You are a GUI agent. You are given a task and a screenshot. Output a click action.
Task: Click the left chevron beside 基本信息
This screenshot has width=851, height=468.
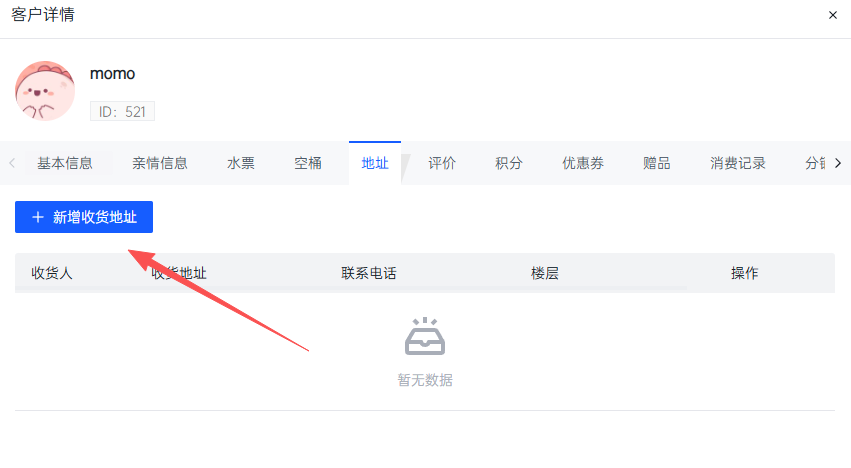pos(12,163)
